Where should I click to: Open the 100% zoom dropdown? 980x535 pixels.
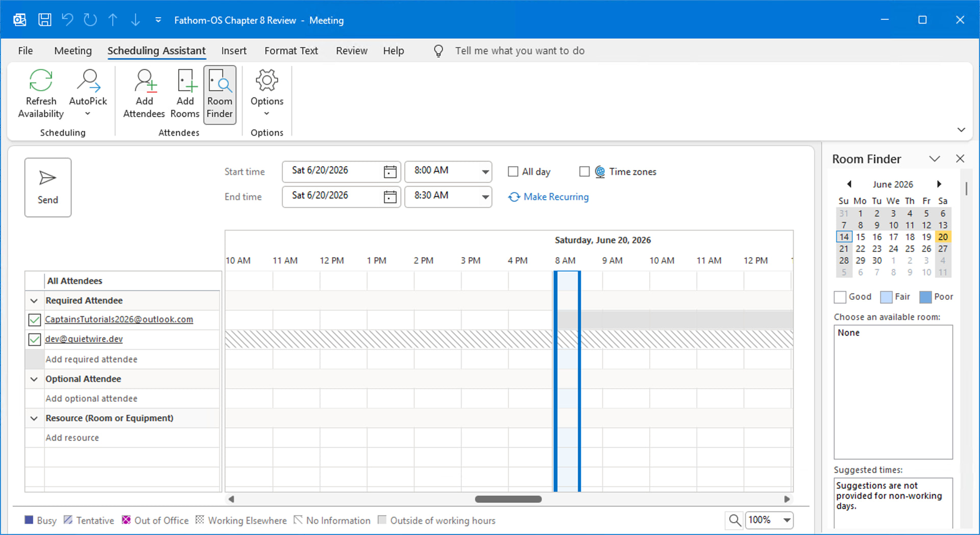click(787, 520)
